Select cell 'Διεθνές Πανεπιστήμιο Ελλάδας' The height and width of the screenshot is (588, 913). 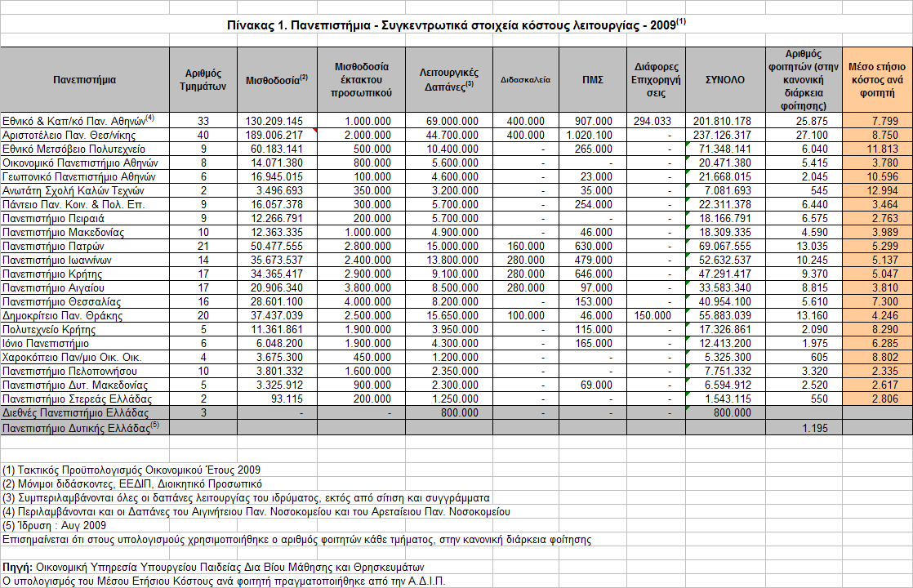84,413
